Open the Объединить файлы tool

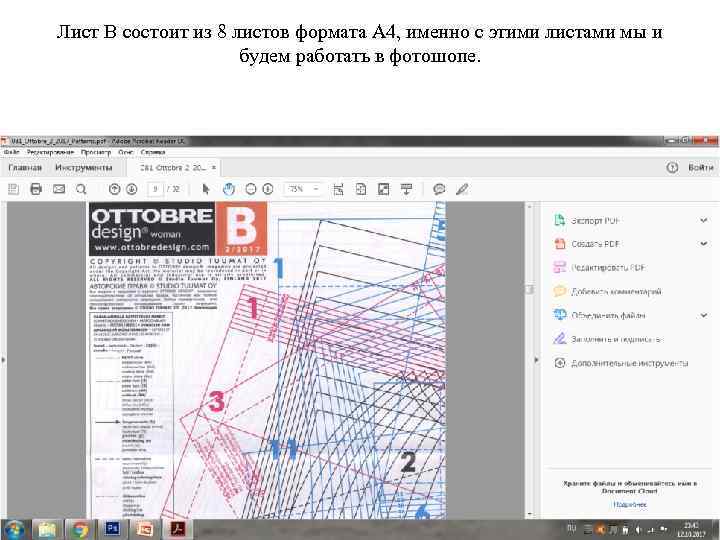[x=600, y=315]
